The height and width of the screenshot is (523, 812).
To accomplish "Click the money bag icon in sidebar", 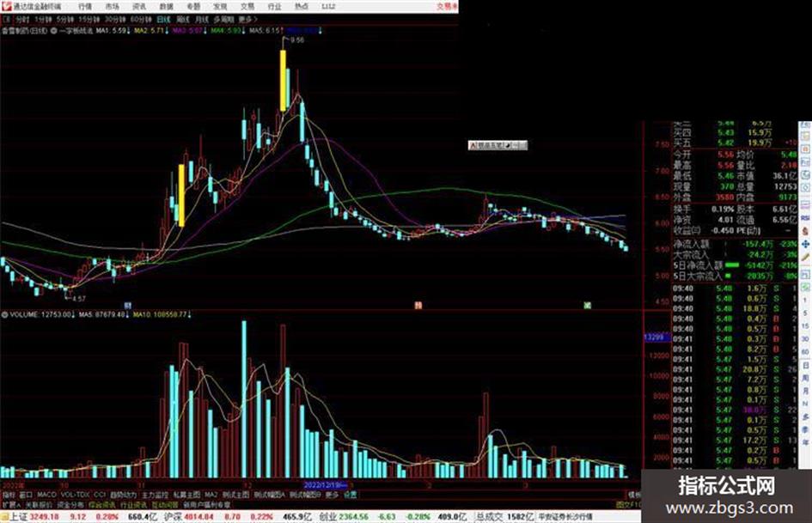I will point(805,231).
